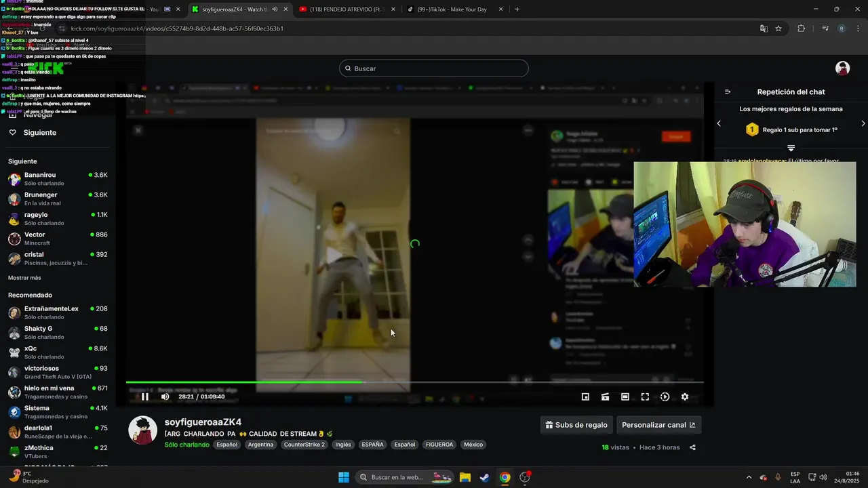Viewport: 868px width, 488px height.
Task: Open weather widget showing 3°C Despejado
Action: (x=30, y=477)
